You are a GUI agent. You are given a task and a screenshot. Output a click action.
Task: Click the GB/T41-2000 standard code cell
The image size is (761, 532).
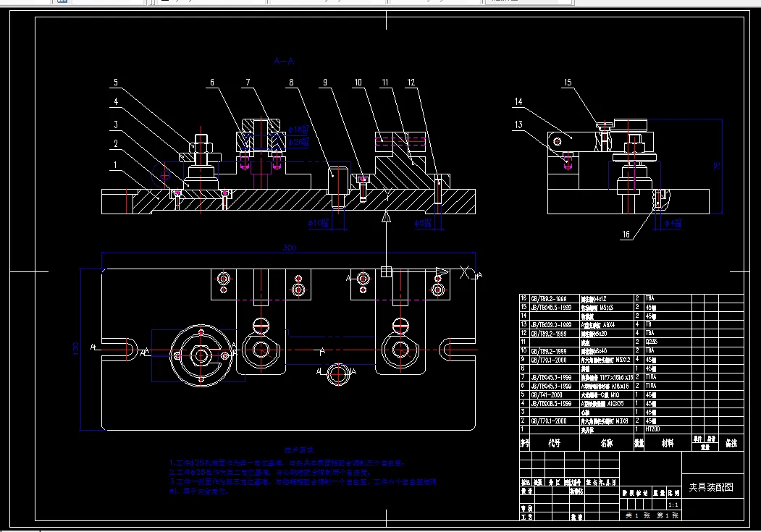547,394
